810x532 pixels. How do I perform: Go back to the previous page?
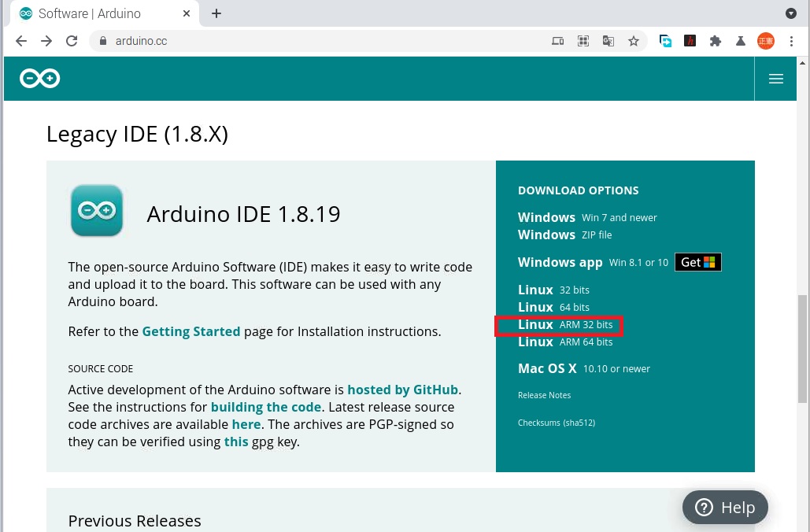(x=21, y=42)
